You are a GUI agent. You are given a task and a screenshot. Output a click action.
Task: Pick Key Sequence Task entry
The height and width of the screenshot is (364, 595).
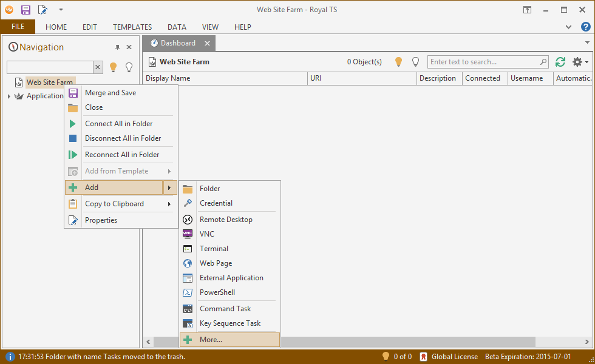tap(230, 323)
